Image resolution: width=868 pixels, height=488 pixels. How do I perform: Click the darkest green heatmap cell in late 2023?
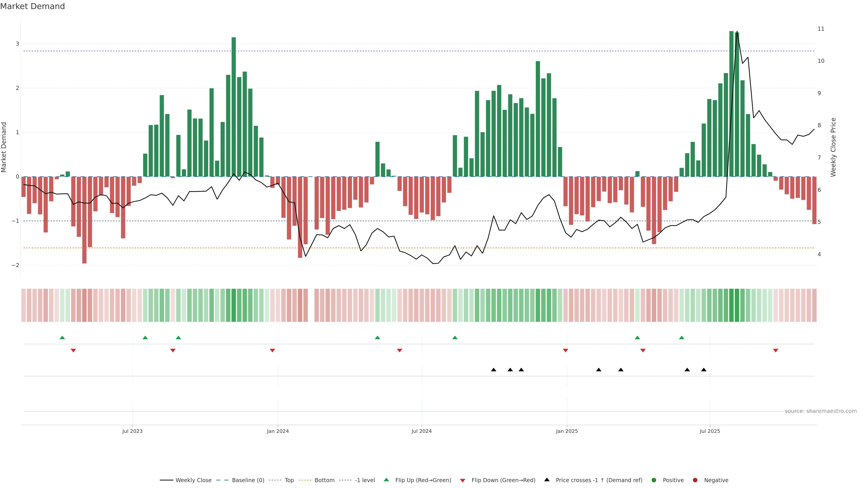pos(234,305)
